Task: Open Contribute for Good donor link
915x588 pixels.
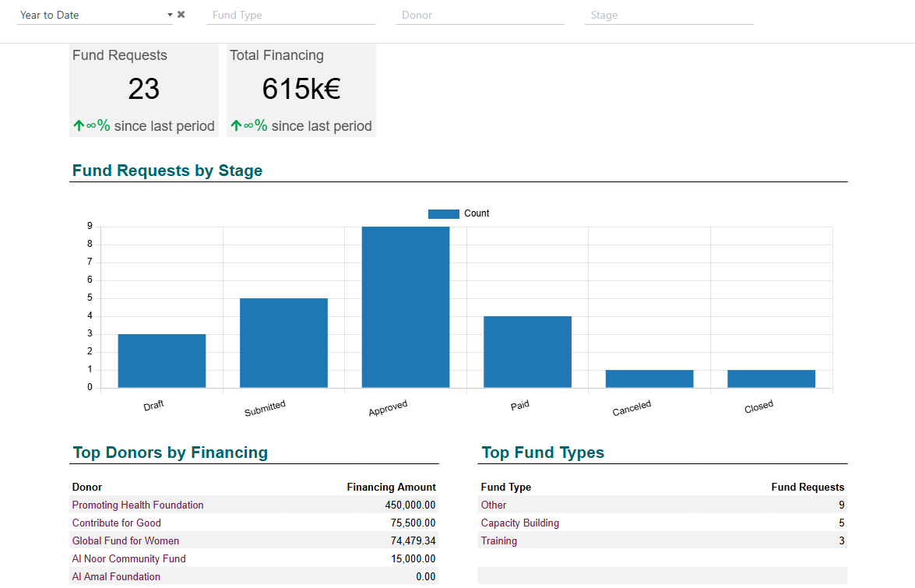Action: 117,523
